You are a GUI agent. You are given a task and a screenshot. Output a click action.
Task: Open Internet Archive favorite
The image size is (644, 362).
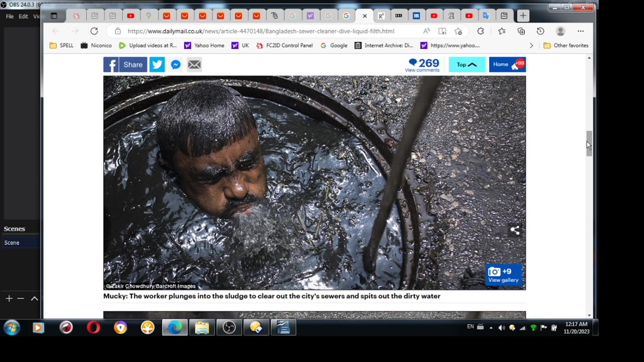tap(384, 45)
